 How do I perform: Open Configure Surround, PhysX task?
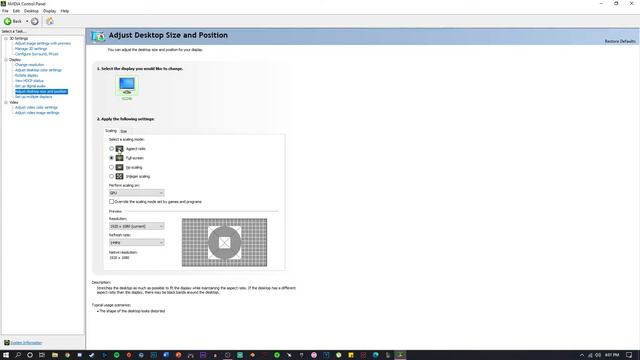coord(37,54)
